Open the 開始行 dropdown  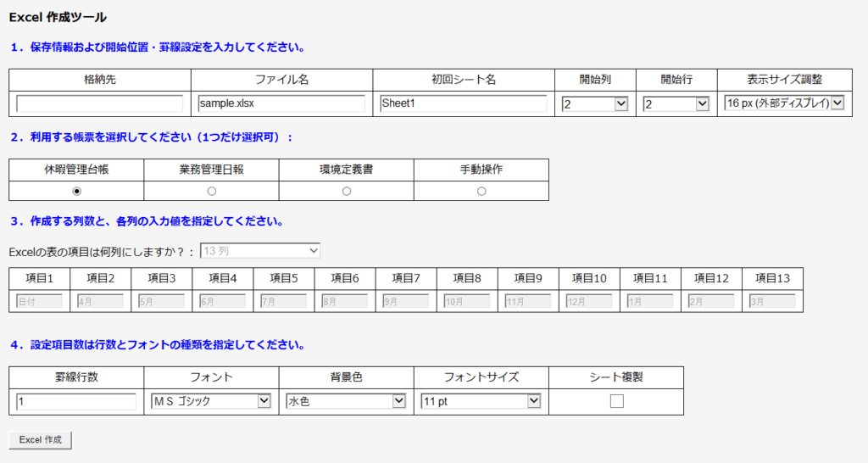(676, 103)
